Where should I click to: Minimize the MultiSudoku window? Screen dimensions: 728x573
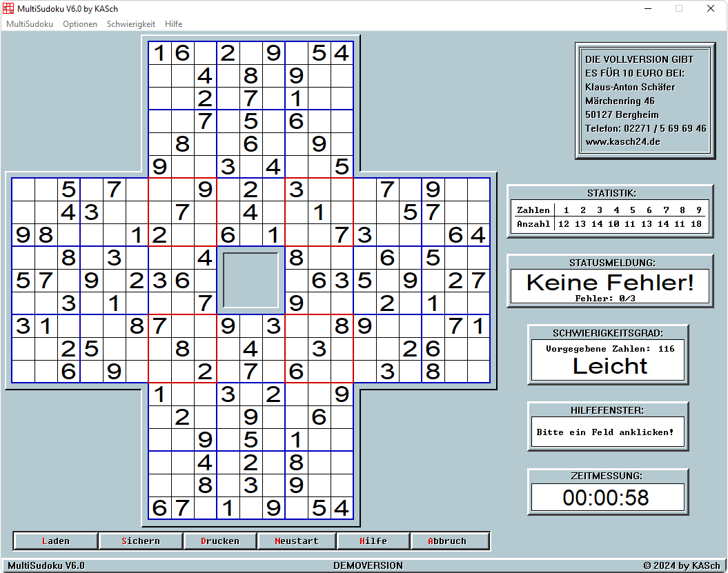(647, 9)
